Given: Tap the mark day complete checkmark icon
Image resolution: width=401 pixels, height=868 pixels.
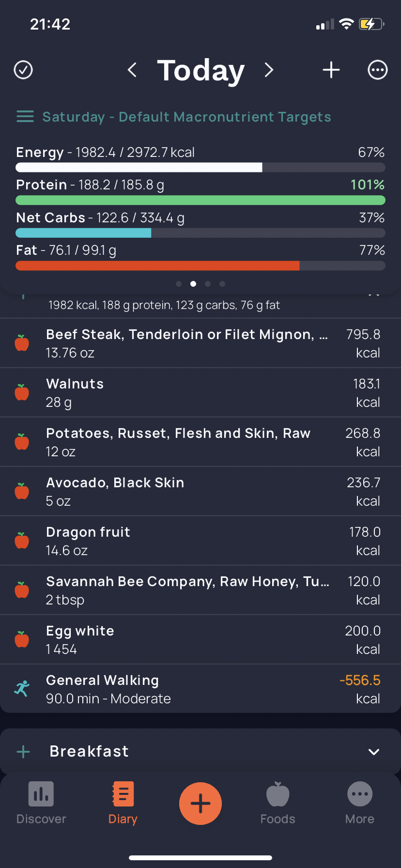Looking at the screenshot, I should (23, 70).
